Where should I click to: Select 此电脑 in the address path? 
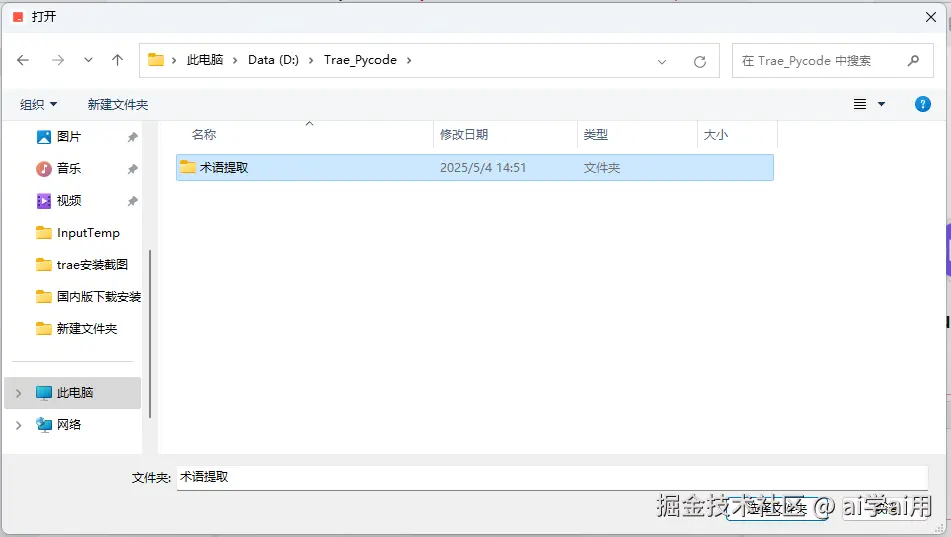pos(205,60)
